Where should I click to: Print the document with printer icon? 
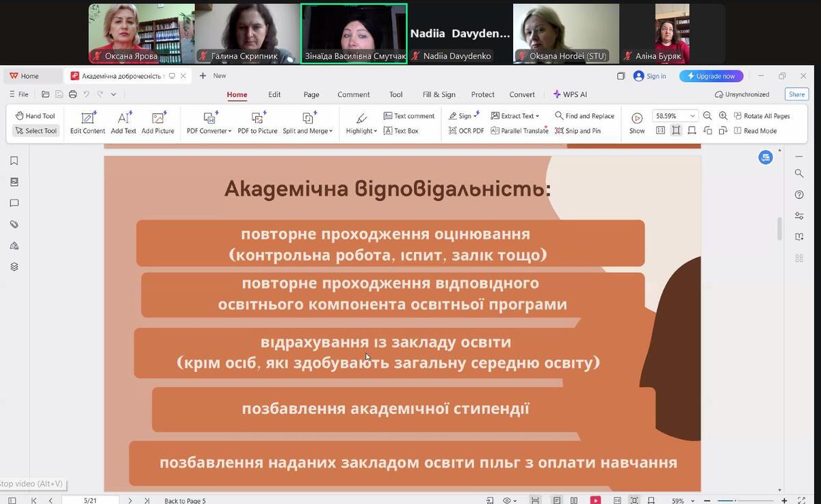(x=73, y=94)
